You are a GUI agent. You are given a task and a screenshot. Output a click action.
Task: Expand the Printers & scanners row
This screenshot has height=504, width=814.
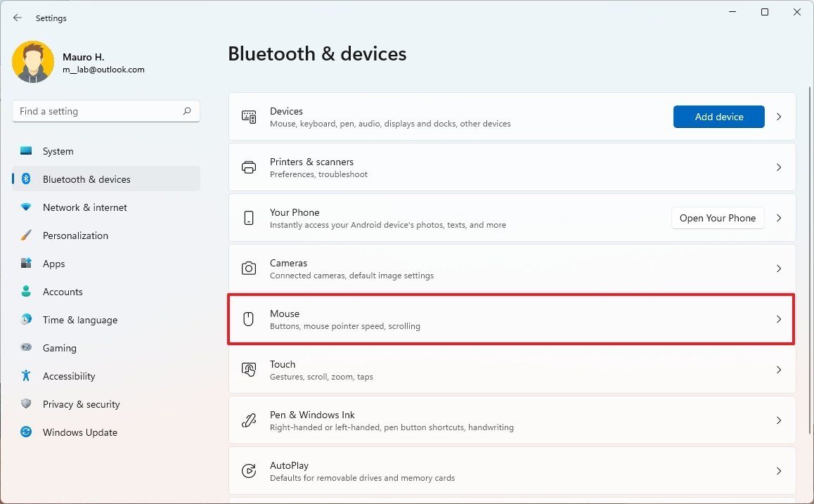(x=778, y=167)
